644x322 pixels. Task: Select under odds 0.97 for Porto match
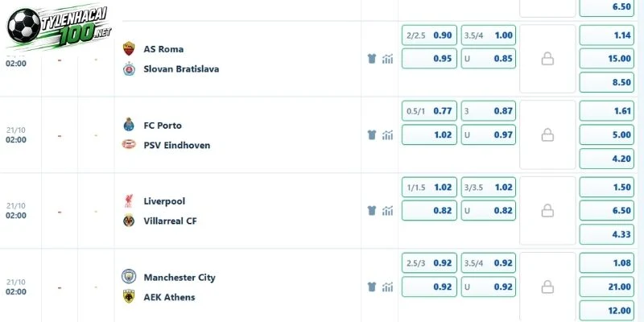click(x=489, y=134)
